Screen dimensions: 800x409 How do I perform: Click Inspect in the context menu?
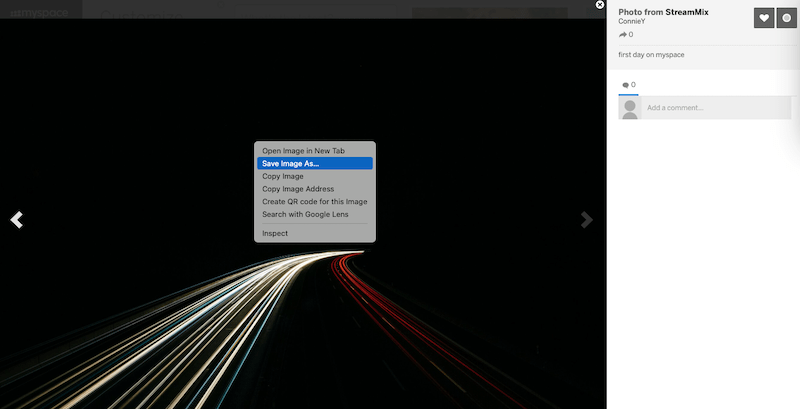pyautogui.click(x=275, y=233)
